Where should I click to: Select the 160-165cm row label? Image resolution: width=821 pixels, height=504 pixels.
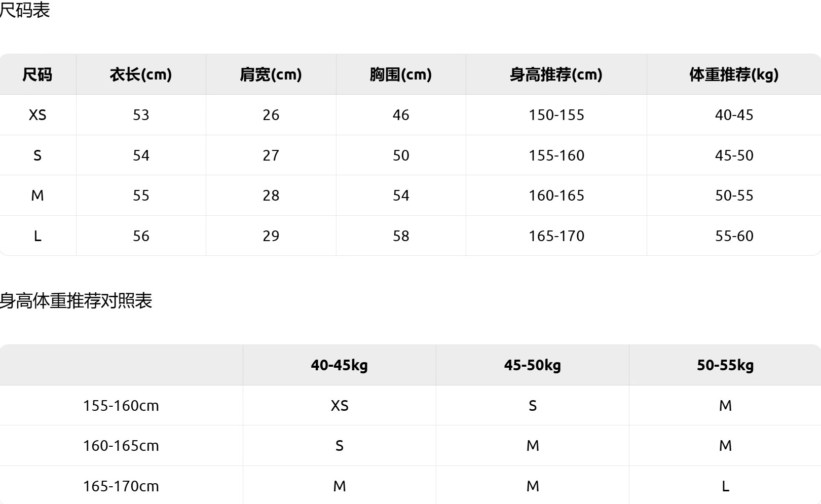[x=121, y=446]
